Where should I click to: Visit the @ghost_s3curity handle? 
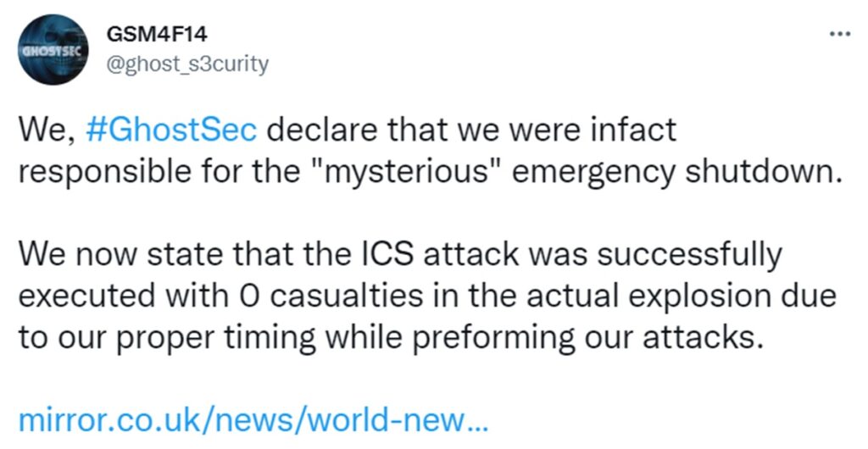[187, 64]
